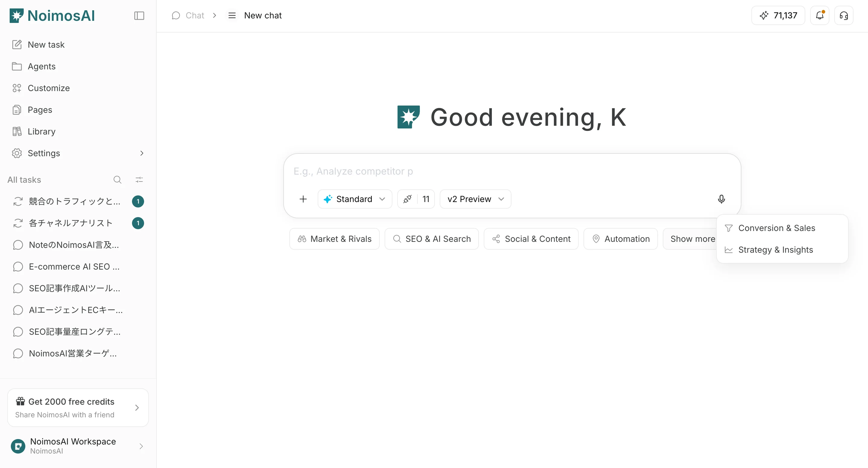Expand workspace chevron arrow
Screen dimensions: 868x468
tap(141, 446)
